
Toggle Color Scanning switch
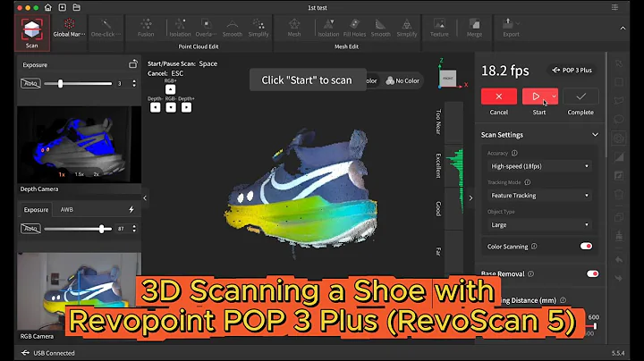click(x=586, y=246)
